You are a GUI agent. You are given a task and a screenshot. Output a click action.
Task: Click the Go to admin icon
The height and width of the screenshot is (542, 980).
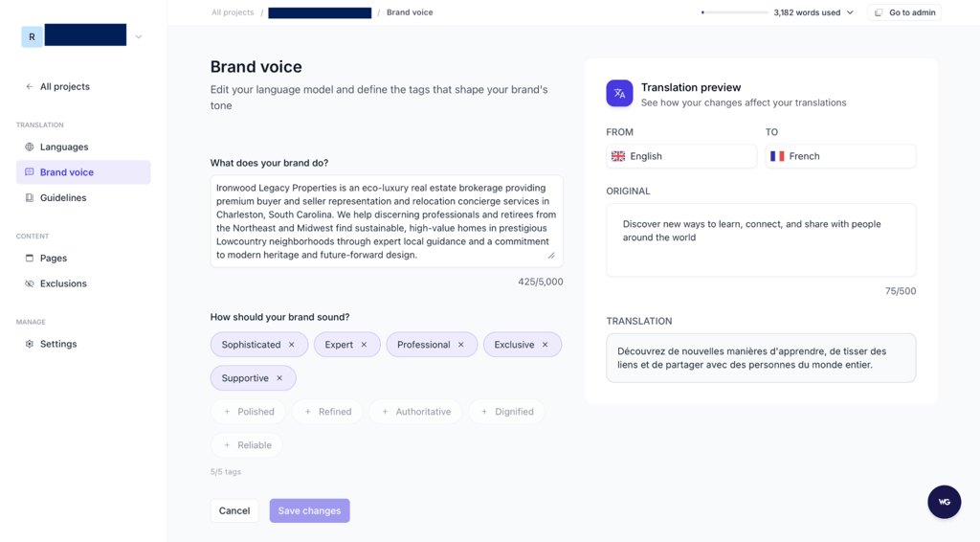pyautogui.click(x=879, y=12)
